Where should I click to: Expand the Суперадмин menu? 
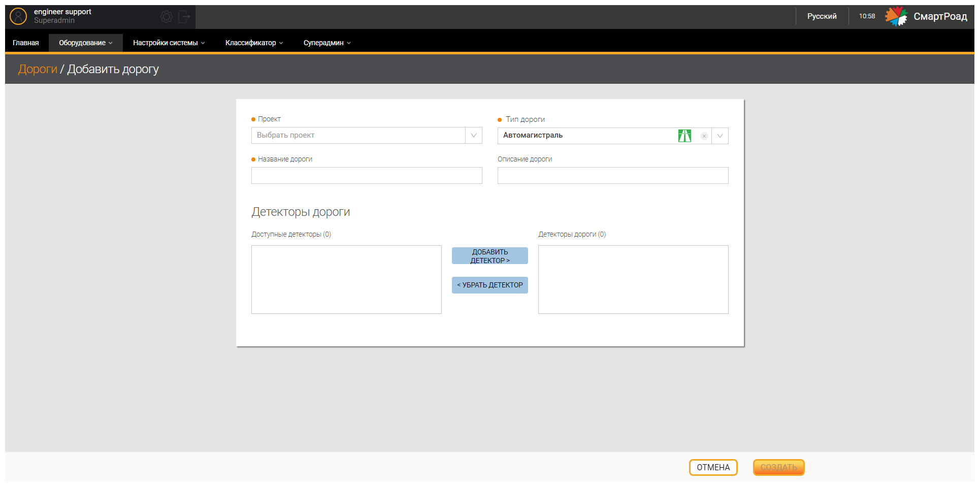[x=327, y=43]
